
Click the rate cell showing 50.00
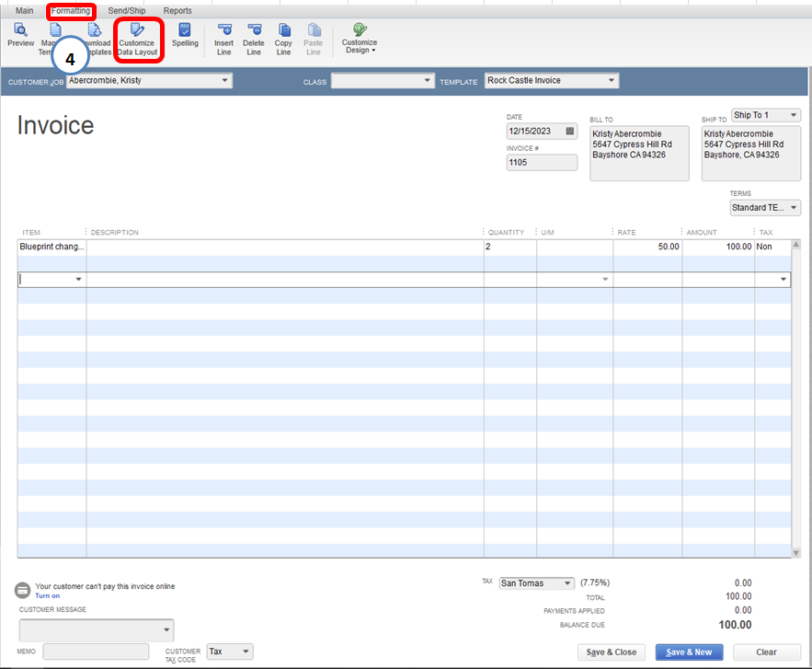tap(647, 248)
